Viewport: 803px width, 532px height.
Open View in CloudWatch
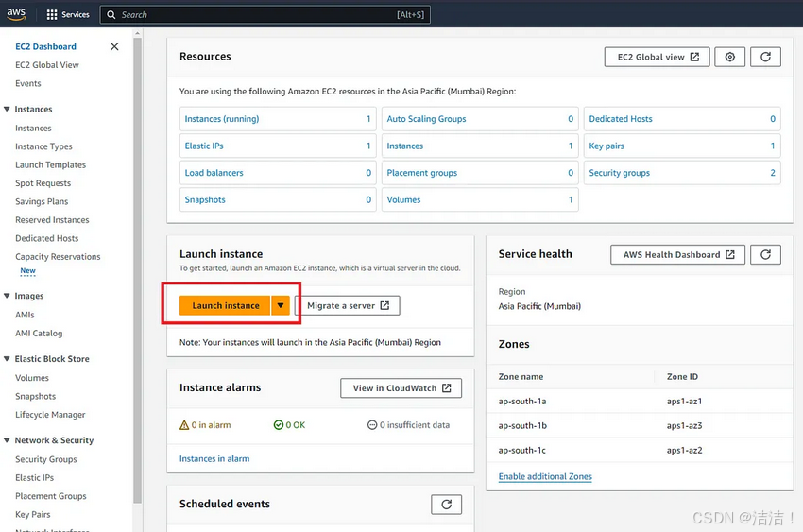[401, 388]
